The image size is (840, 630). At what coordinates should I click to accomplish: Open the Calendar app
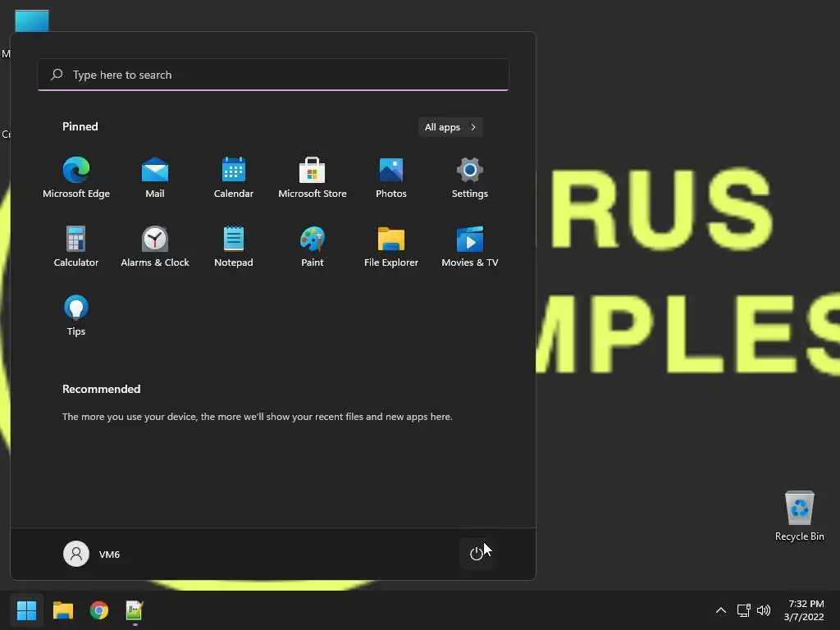click(x=234, y=177)
